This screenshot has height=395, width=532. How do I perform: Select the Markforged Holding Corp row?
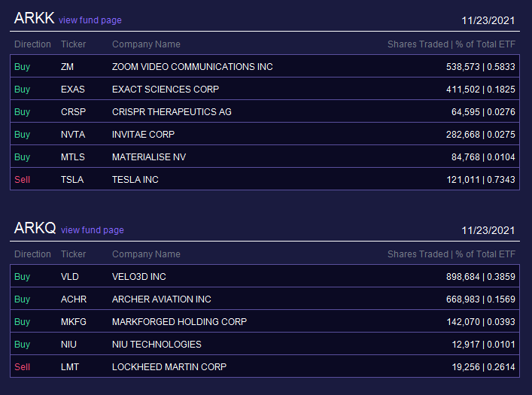point(265,321)
